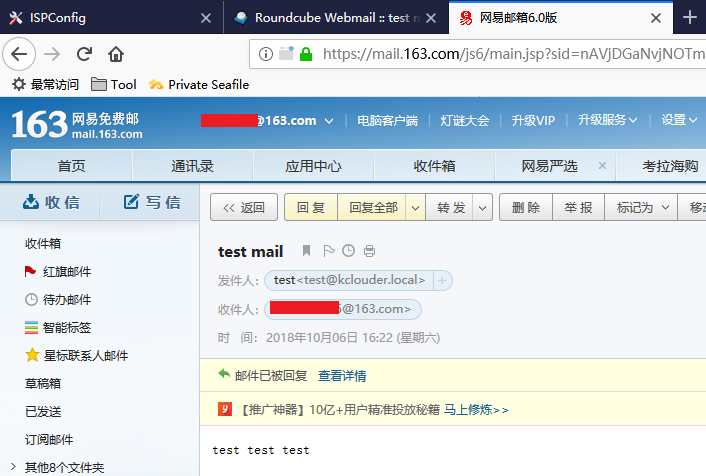Open site information icon in address bar
This screenshot has width=706, height=476.
point(266,54)
